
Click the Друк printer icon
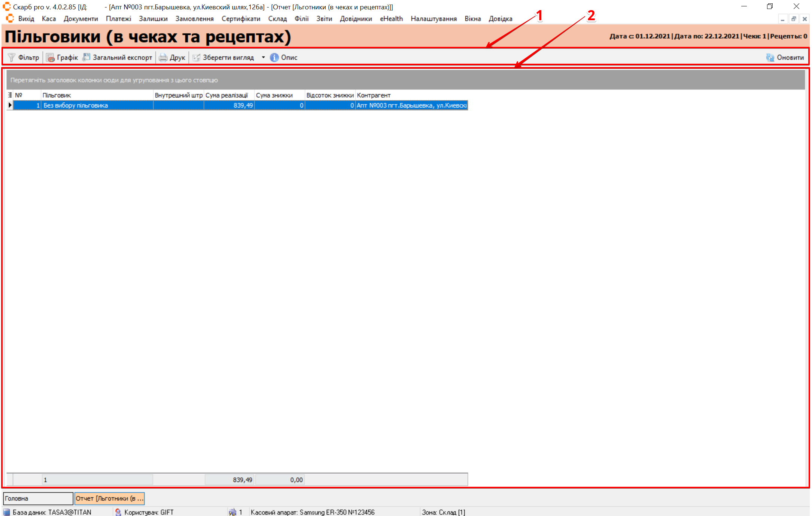(x=163, y=57)
